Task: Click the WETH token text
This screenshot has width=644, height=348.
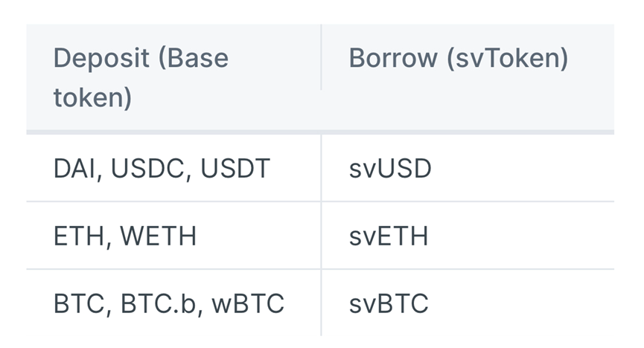Action: (x=158, y=236)
